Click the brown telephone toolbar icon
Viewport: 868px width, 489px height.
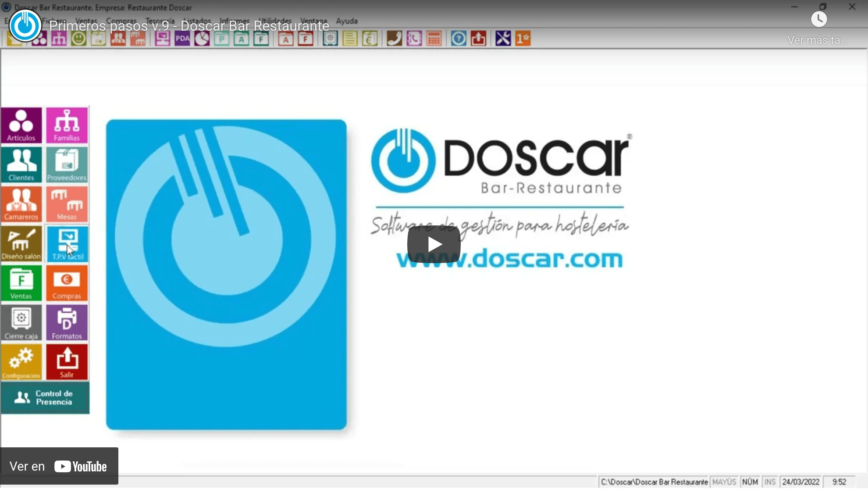tap(394, 39)
